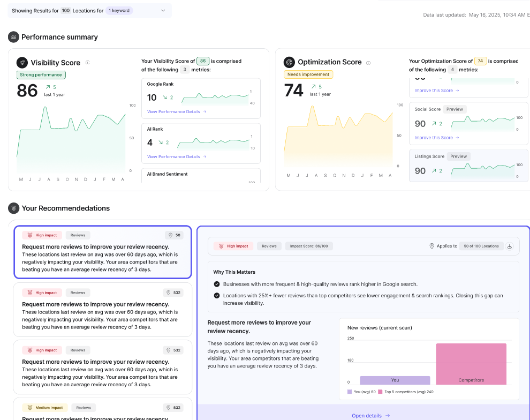Click the Reviews tag in detail panel
This screenshot has height=420, width=530.
tap(269, 246)
